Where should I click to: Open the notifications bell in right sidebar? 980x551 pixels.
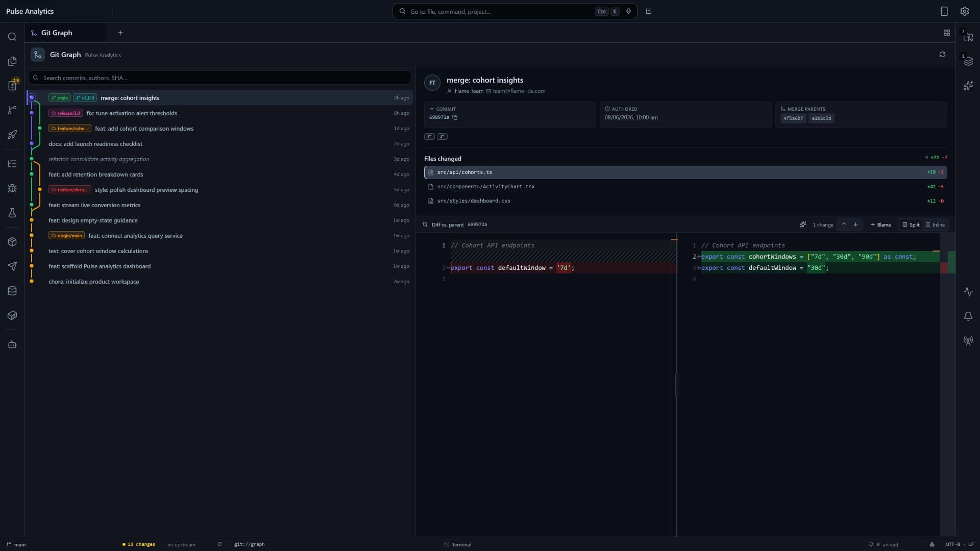(x=968, y=316)
